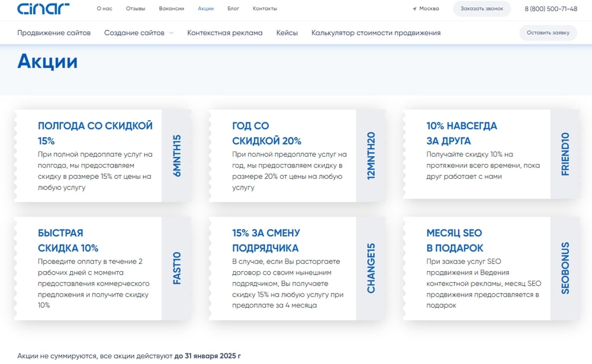Image resolution: width=592 pixels, height=364 pixels.
Task: Select the 10% навсегда за друга title
Action: (462, 133)
